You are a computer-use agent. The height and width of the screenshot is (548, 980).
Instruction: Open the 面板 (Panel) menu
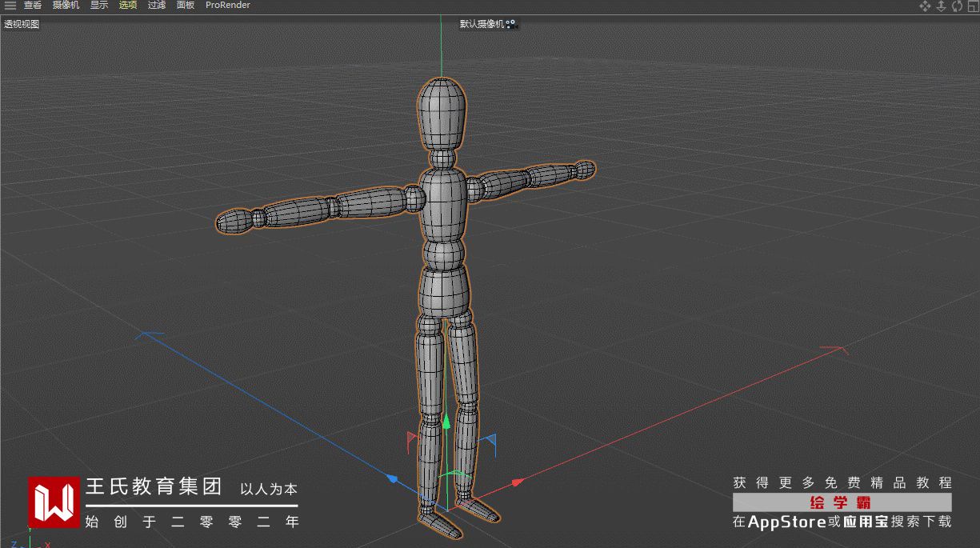point(185,6)
